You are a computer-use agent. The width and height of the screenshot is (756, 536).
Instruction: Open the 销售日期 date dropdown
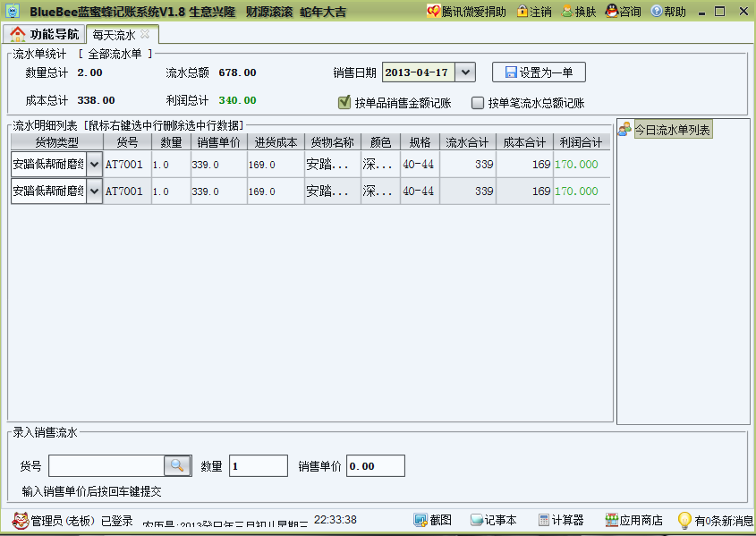(x=465, y=71)
